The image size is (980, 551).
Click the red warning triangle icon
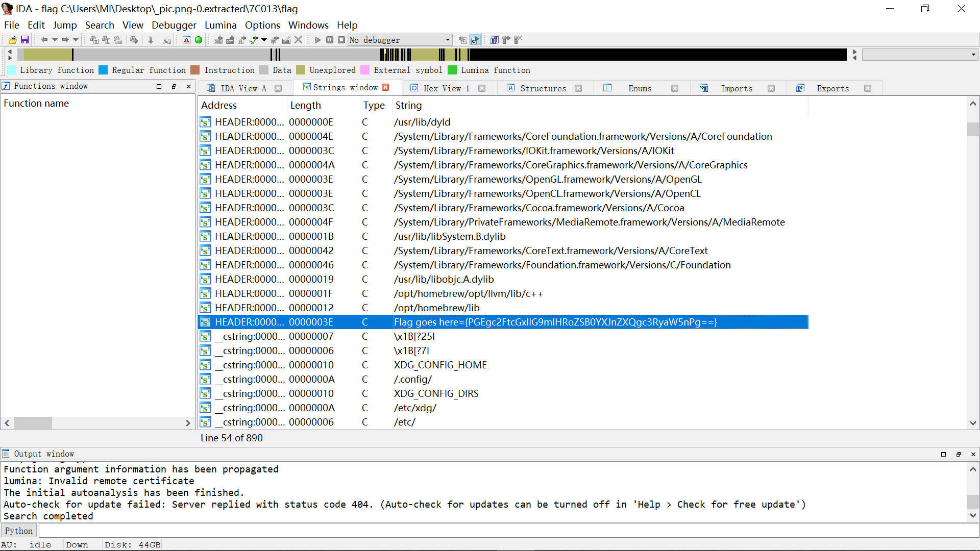coord(187,40)
